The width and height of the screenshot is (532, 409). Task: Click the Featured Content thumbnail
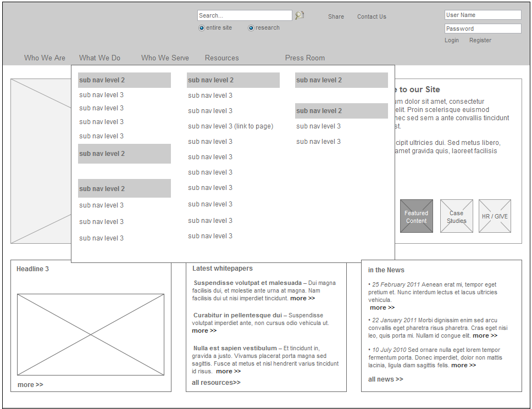coord(416,216)
